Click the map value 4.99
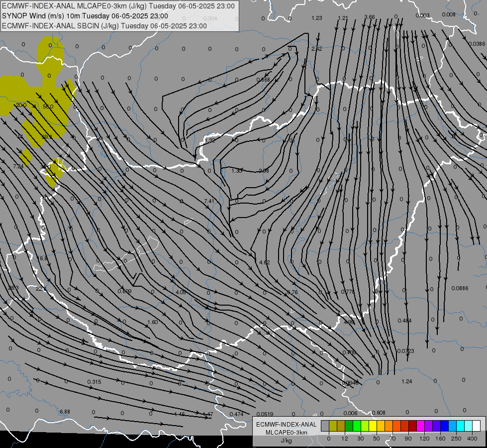The width and height of the screenshot is (487, 448). tap(349, 322)
